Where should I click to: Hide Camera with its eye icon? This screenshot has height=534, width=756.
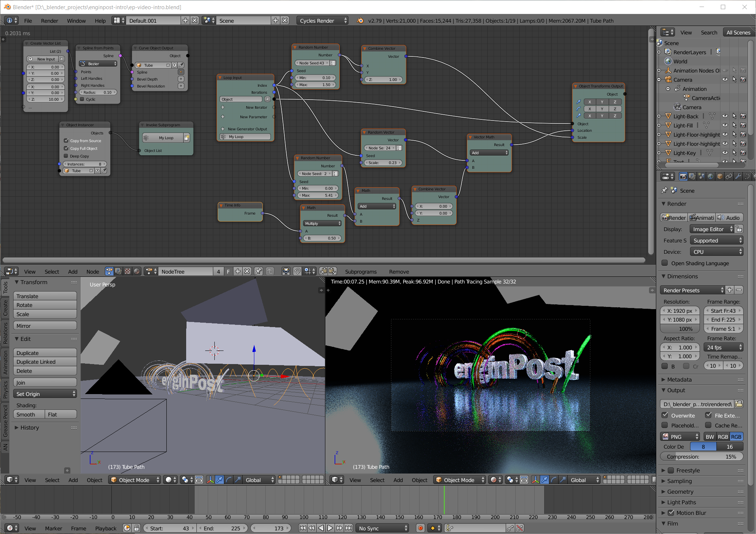725,79
